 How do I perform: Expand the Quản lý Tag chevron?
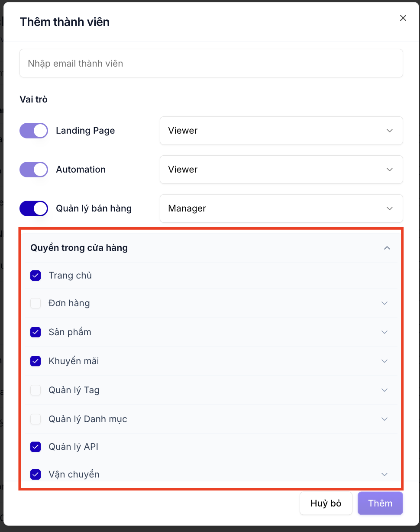(384, 390)
